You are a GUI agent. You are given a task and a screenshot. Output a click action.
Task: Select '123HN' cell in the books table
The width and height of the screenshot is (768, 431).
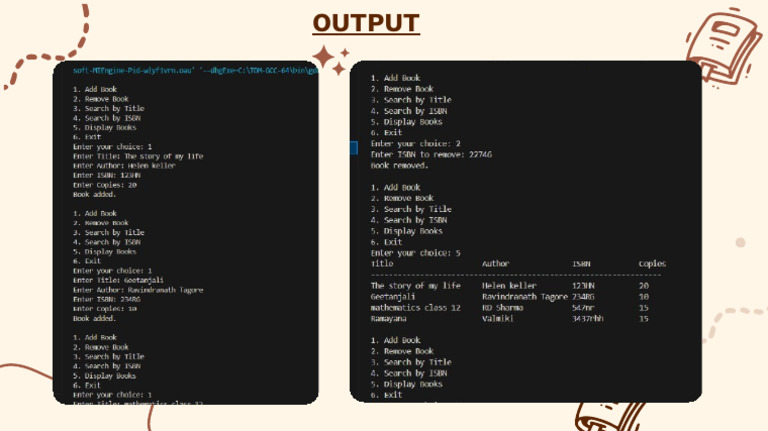583,286
